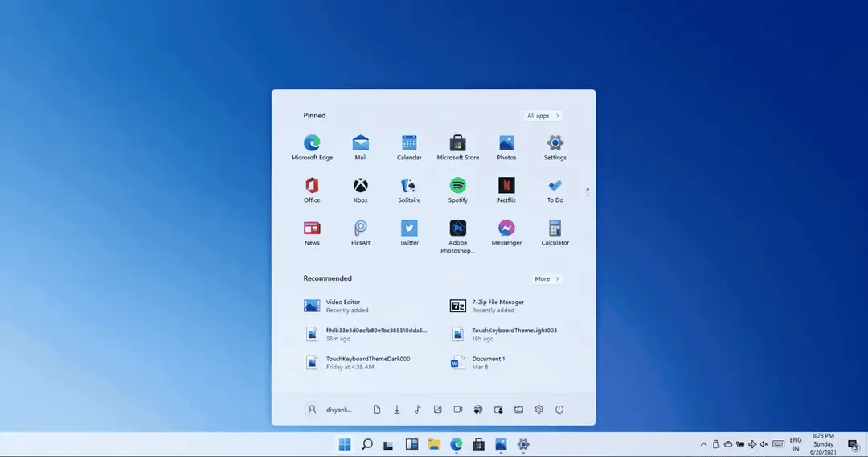Open the Videos folder shortcut
The image size is (868, 457).
(x=458, y=410)
